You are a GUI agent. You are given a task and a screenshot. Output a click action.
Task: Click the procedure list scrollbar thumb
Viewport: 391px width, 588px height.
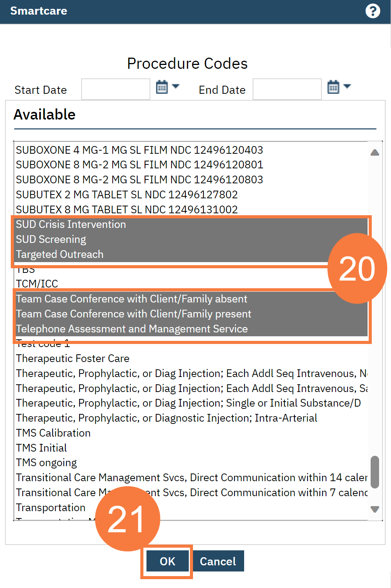(x=375, y=472)
